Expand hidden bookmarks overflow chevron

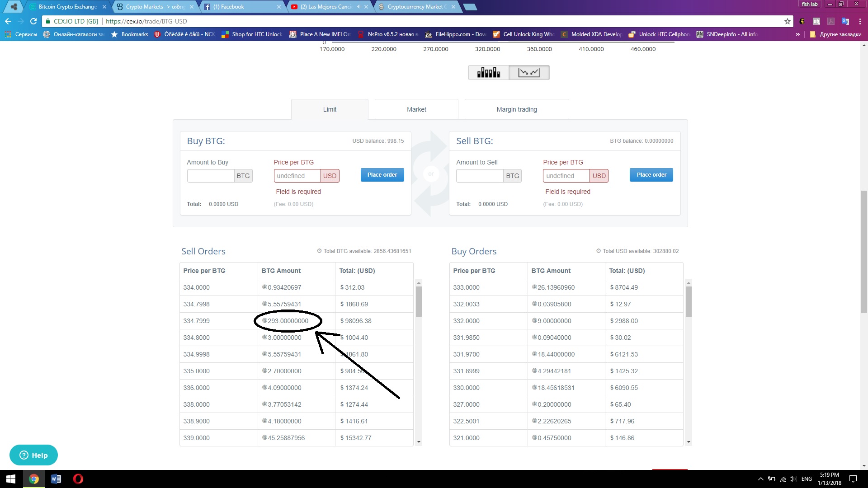click(797, 34)
